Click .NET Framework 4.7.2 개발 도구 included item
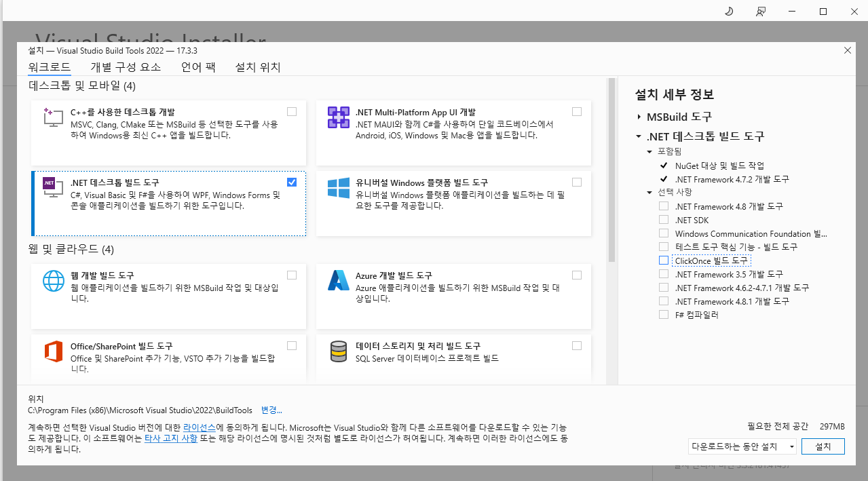This screenshot has width=868, height=481. tap(732, 179)
